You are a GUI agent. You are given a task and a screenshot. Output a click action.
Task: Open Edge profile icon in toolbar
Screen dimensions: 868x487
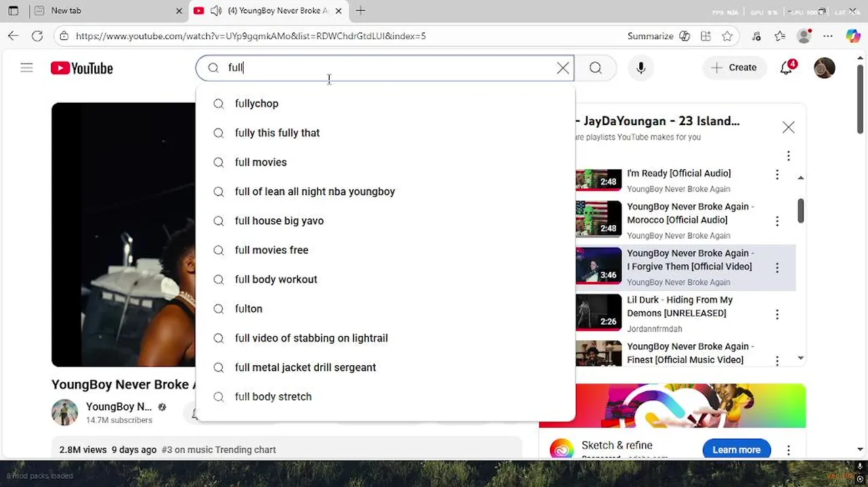(x=804, y=36)
